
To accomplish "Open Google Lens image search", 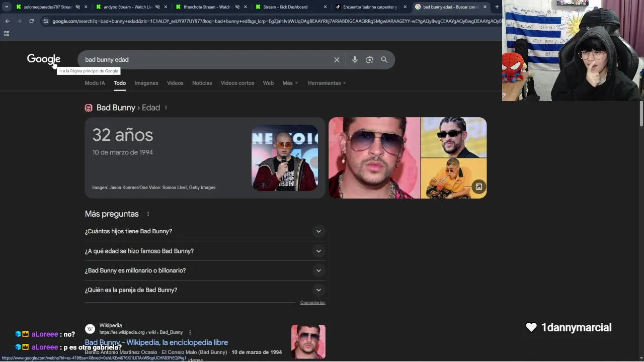I will coord(369,60).
